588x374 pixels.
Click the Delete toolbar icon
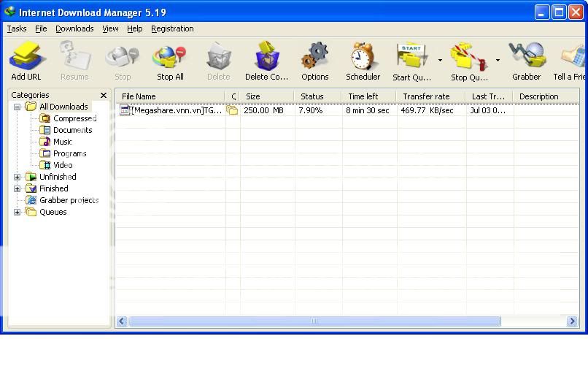click(x=219, y=56)
